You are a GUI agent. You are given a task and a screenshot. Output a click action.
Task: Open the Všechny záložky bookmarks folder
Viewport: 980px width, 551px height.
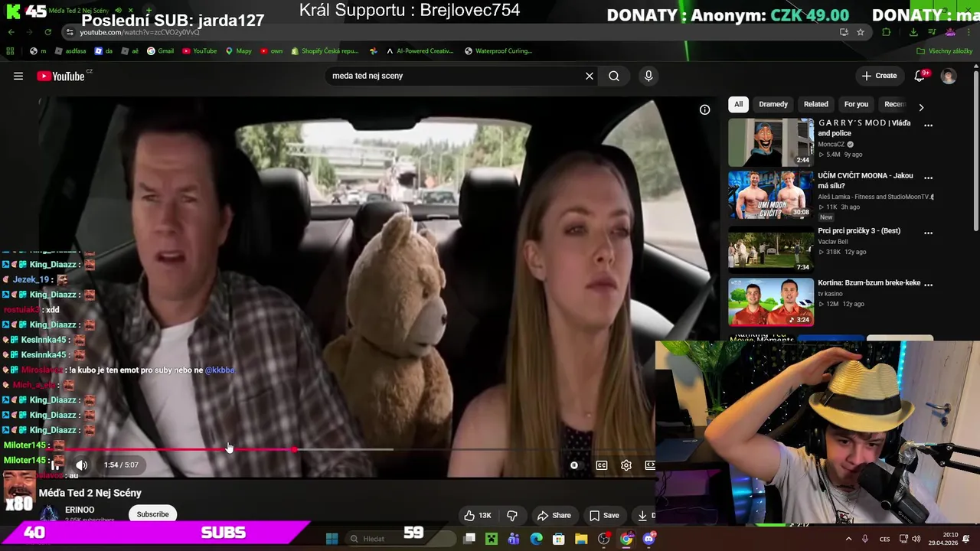point(944,51)
